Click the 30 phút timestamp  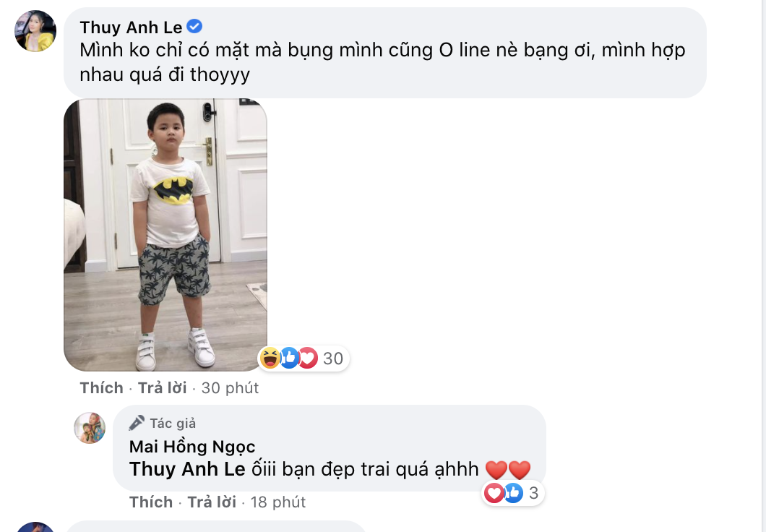pyautogui.click(x=230, y=388)
